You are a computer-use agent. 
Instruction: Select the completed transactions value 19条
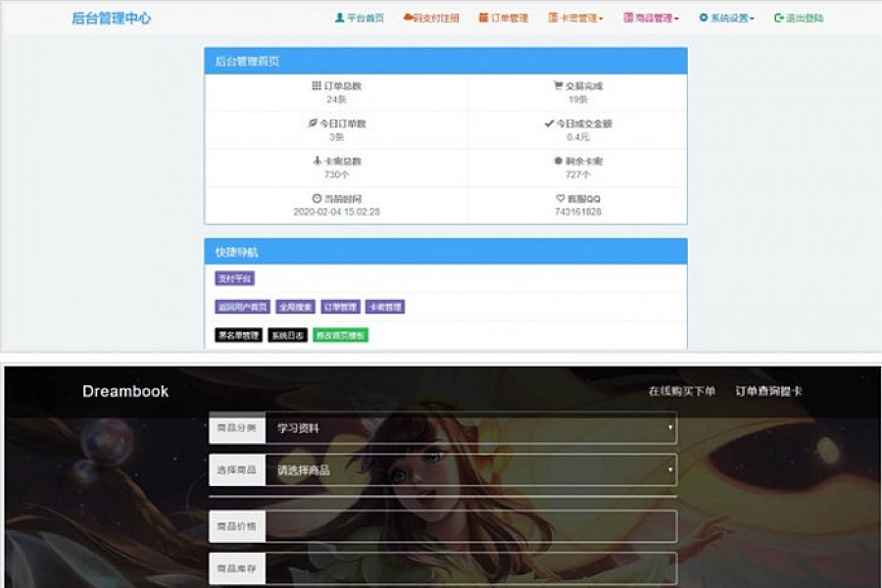point(577,100)
